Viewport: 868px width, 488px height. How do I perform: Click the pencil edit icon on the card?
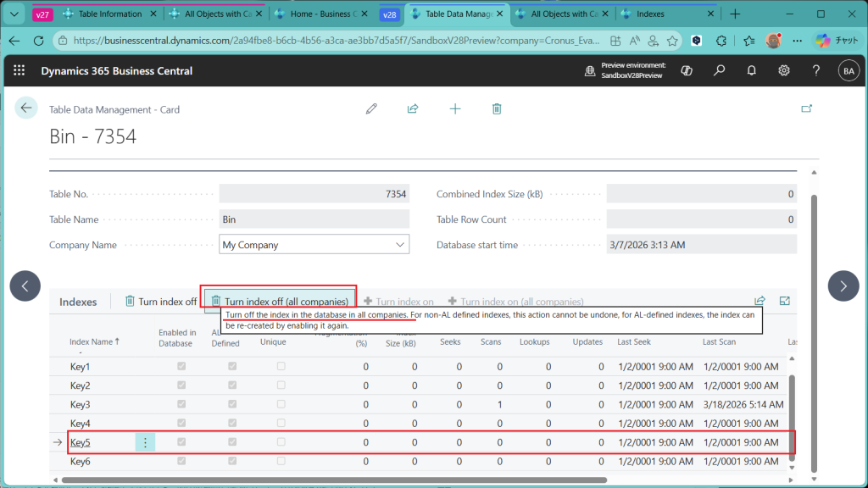click(x=370, y=108)
